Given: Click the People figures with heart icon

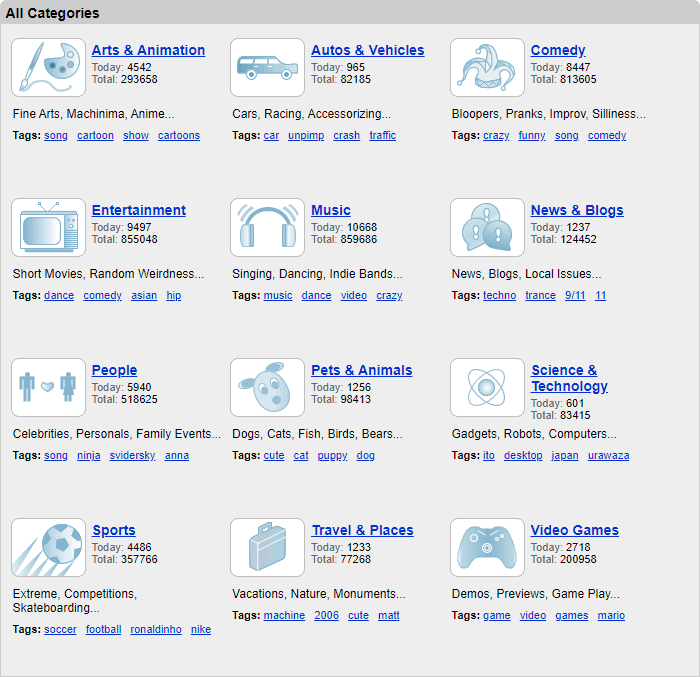Looking at the screenshot, I should [x=48, y=388].
